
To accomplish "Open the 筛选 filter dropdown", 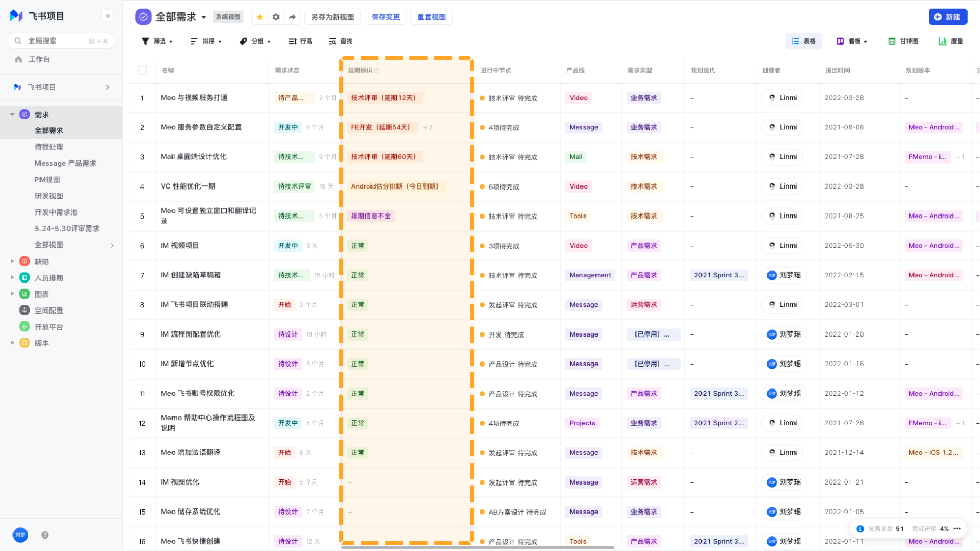I will pyautogui.click(x=157, y=41).
